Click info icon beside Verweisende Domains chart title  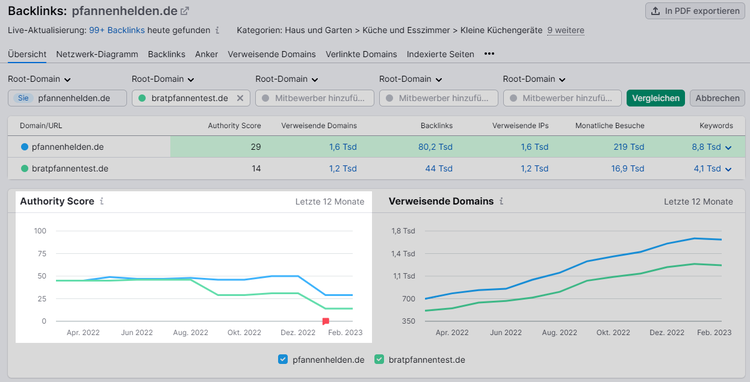coord(501,201)
